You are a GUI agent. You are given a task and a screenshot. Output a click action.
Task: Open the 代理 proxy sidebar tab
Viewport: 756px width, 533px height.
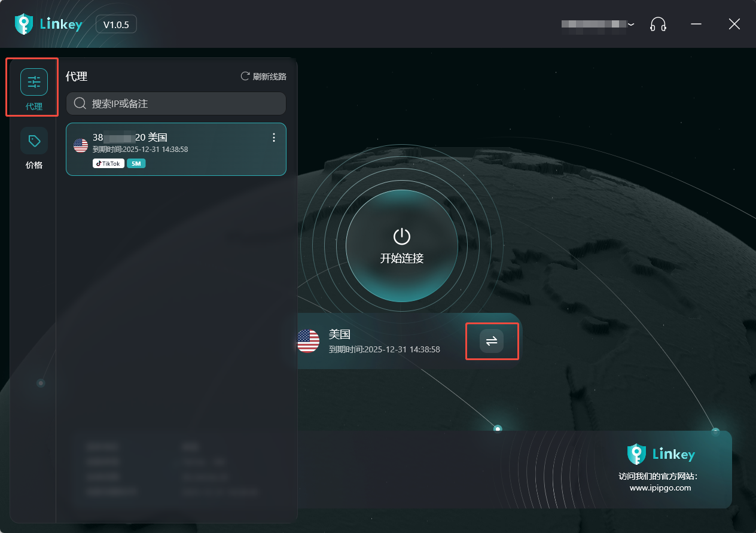pos(33,87)
